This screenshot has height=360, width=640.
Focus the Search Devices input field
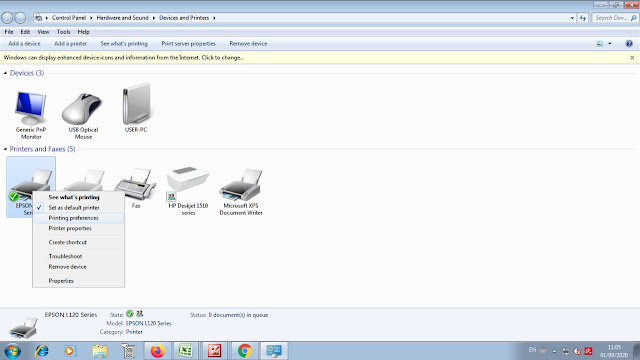(611, 18)
